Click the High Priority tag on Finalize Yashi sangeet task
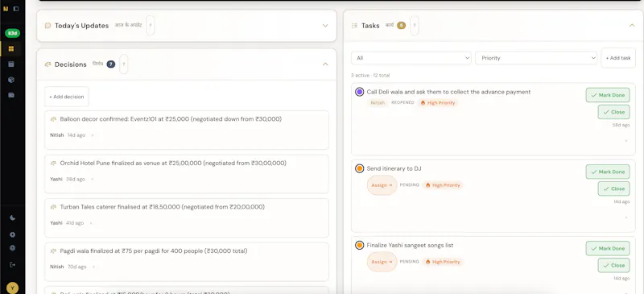This screenshot has width=644, height=294. coord(443,262)
